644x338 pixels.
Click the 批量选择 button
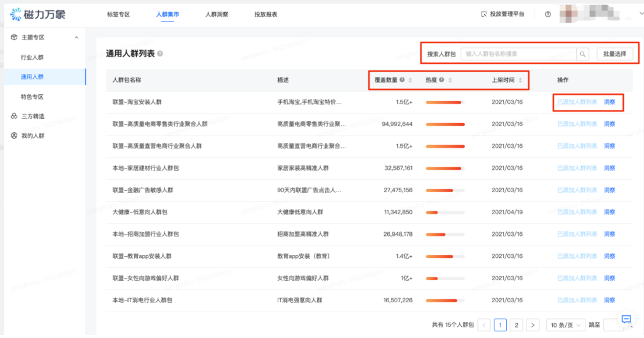pyautogui.click(x=614, y=54)
